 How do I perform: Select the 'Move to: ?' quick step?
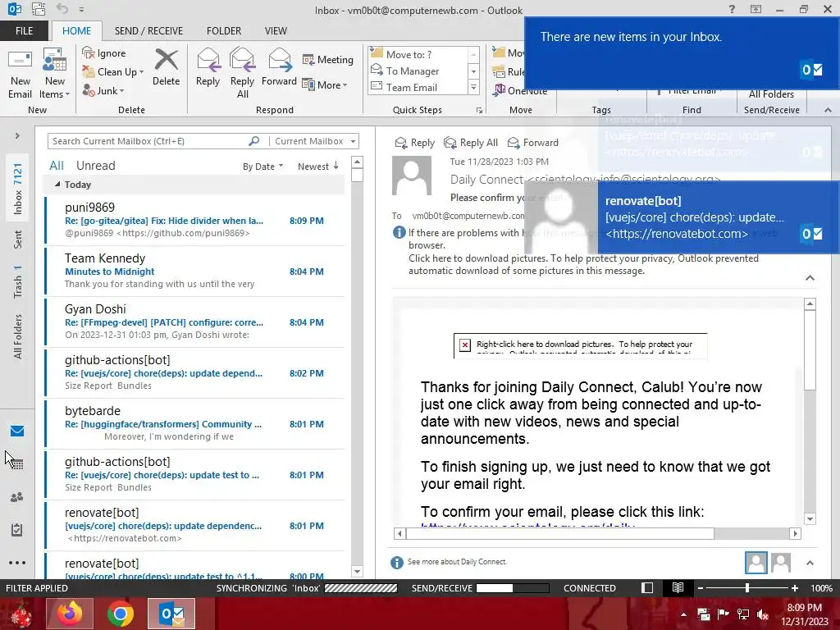417,54
